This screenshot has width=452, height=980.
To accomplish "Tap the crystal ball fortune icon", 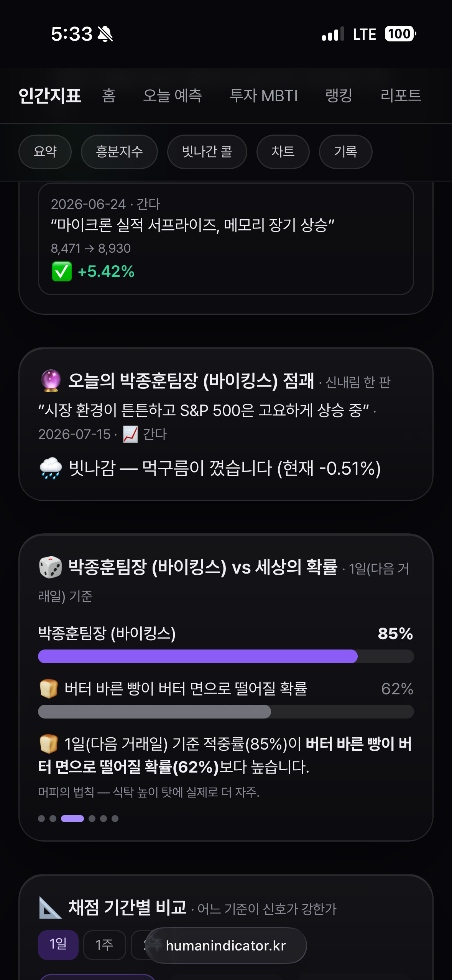I will [51, 381].
